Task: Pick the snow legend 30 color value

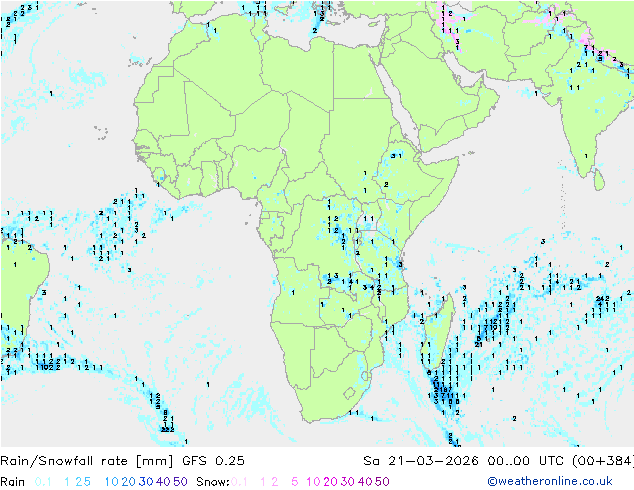Action: click(348, 482)
